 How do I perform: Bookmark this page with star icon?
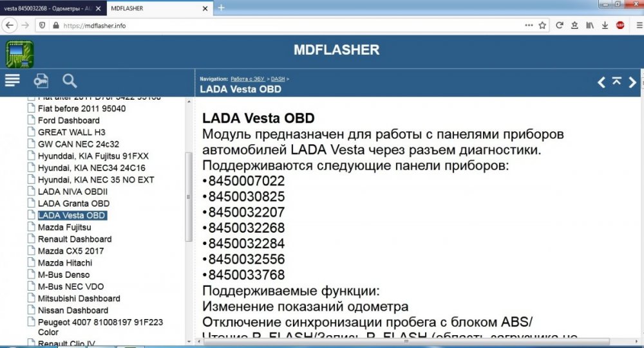tap(542, 26)
